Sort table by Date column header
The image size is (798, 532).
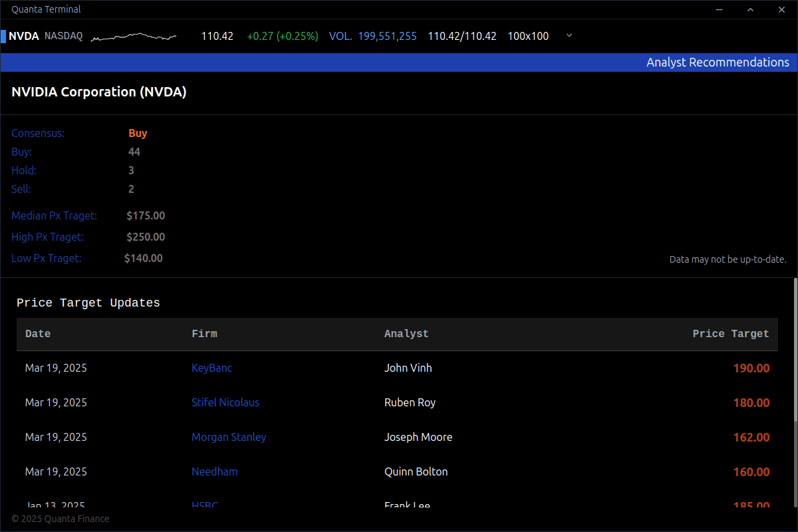coord(38,334)
